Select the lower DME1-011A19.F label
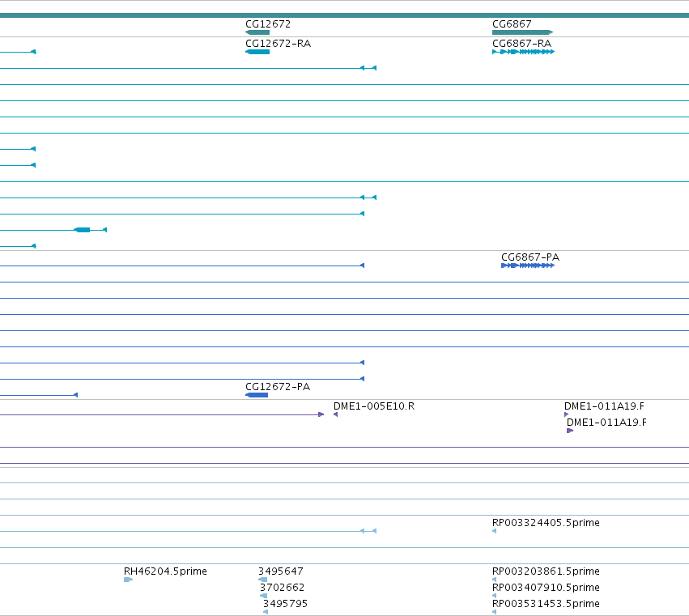Image resolution: width=689 pixels, height=616 pixels. tap(606, 423)
